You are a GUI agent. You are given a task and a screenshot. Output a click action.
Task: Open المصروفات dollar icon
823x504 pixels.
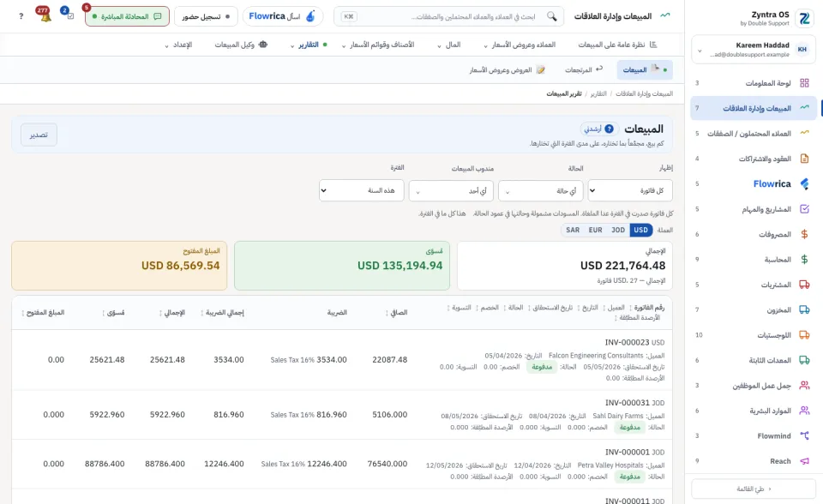(804, 234)
